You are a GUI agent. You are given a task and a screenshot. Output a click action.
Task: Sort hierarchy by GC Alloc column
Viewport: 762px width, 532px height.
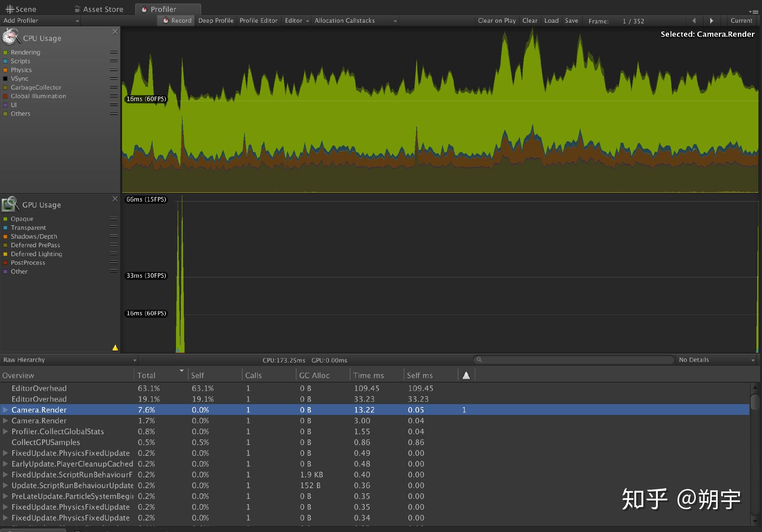click(x=323, y=375)
